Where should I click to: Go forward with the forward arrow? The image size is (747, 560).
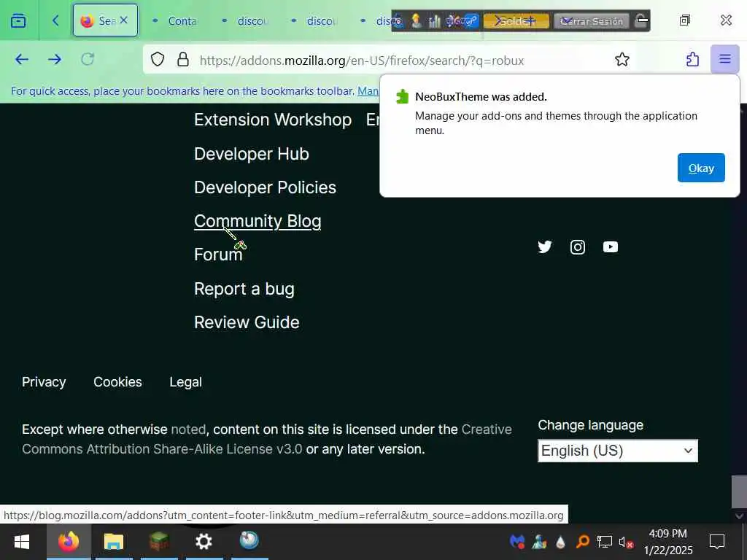(55, 60)
